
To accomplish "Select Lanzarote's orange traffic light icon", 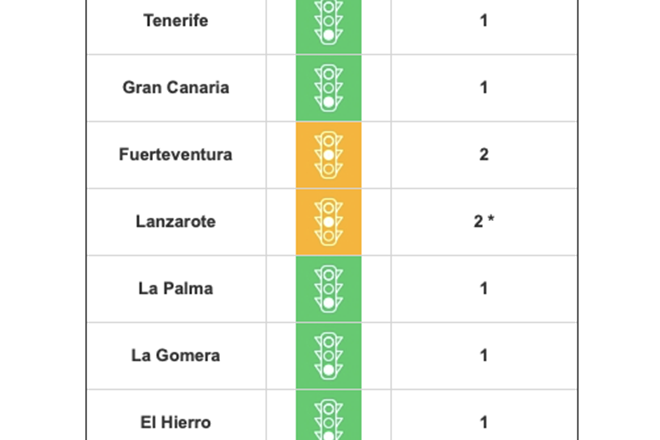I will (x=328, y=222).
